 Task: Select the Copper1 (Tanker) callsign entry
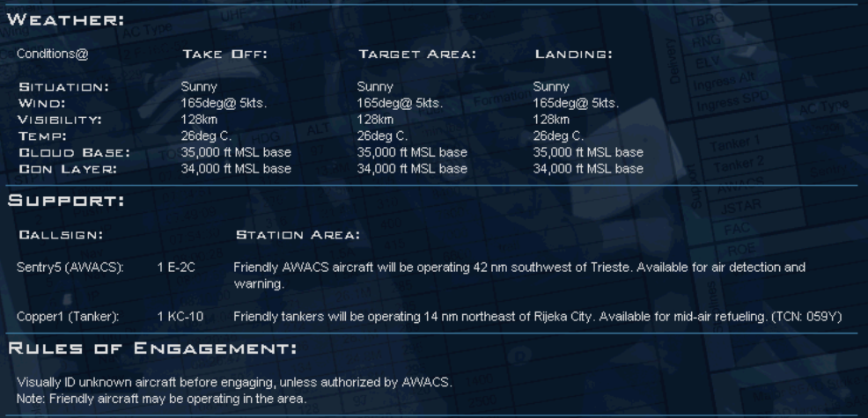[68, 316]
